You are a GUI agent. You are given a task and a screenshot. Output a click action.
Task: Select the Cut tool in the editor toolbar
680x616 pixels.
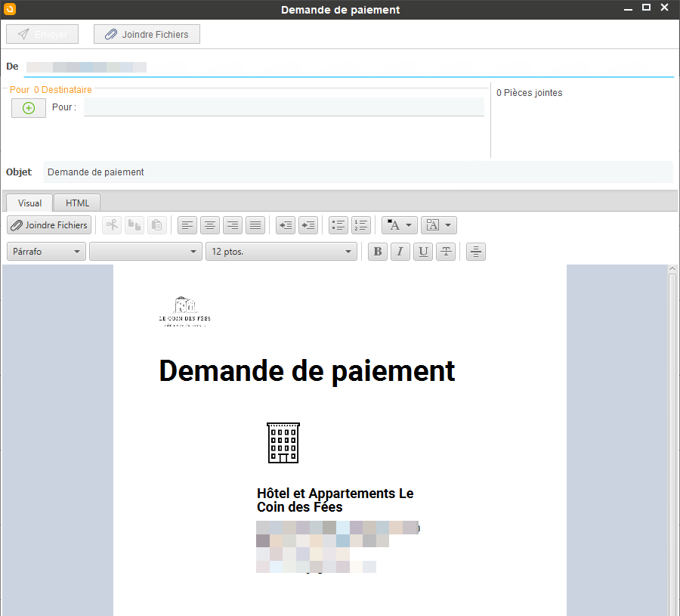112,224
